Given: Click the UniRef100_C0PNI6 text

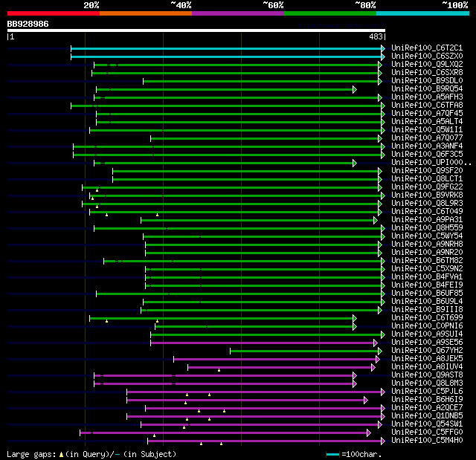Looking at the screenshot, I should tap(427, 326).
